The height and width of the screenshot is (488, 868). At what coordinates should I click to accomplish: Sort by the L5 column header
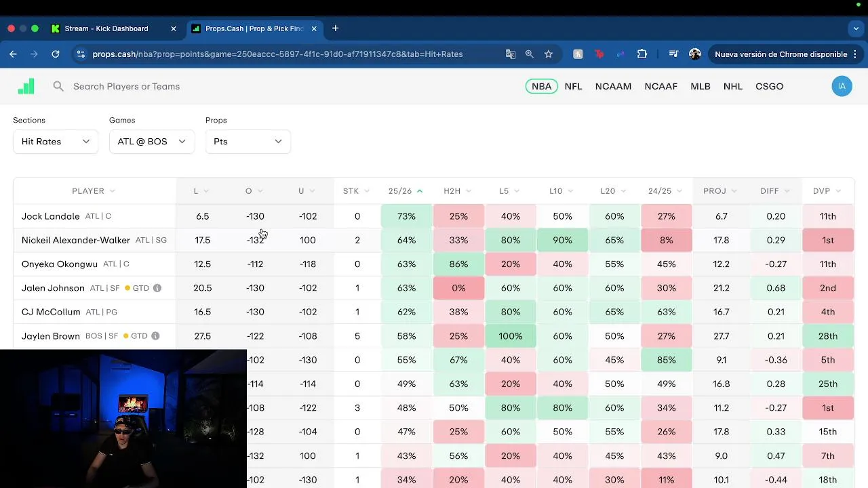tap(509, 191)
